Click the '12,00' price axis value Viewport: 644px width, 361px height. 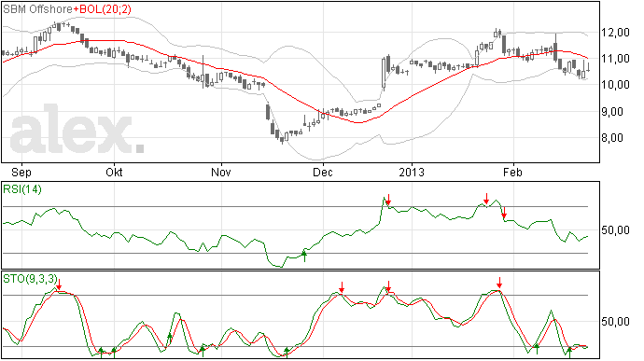tap(615, 32)
